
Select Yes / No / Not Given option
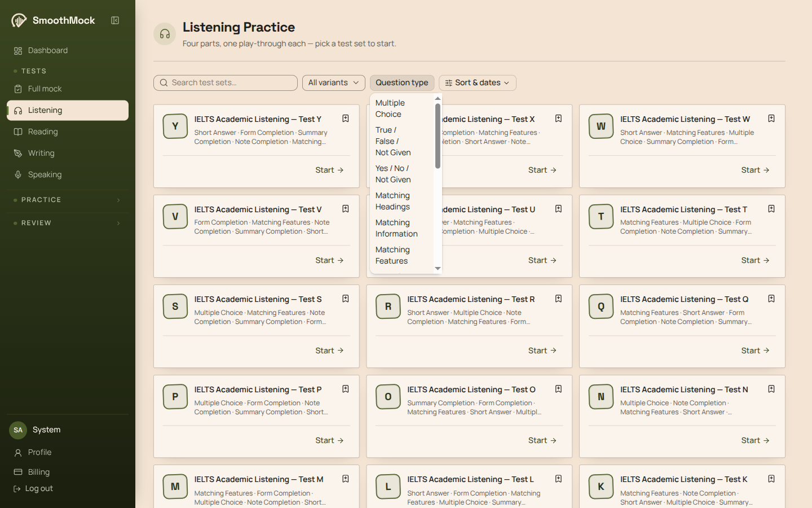click(x=402, y=174)
